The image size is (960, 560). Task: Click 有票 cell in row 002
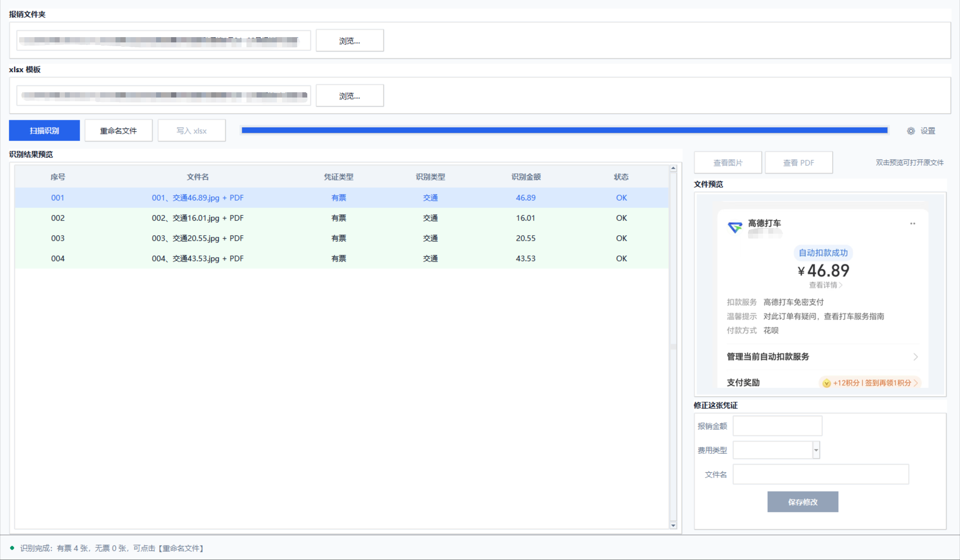339,218
